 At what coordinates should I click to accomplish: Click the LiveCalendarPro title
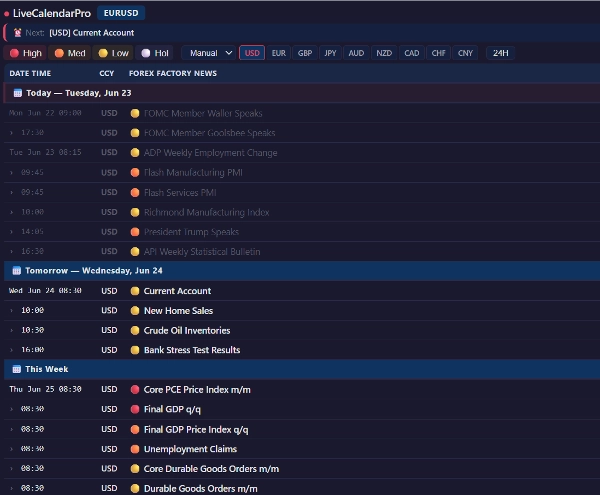tap(52, 13)
